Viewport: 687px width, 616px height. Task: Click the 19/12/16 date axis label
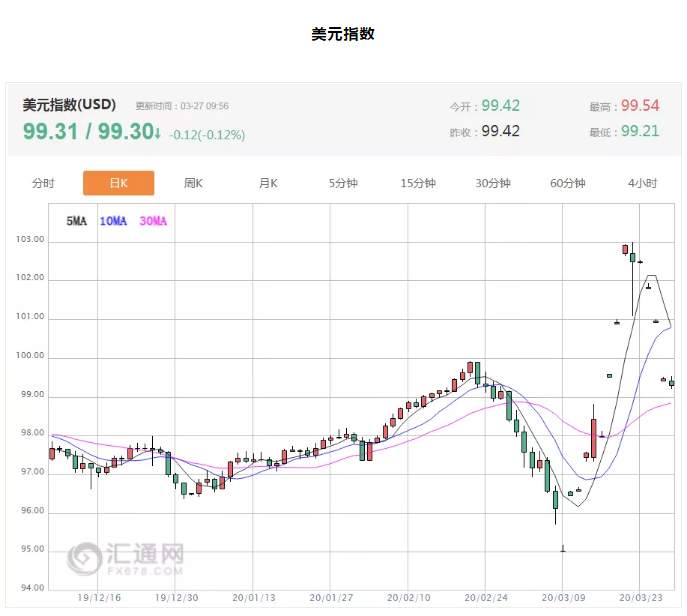99,598
